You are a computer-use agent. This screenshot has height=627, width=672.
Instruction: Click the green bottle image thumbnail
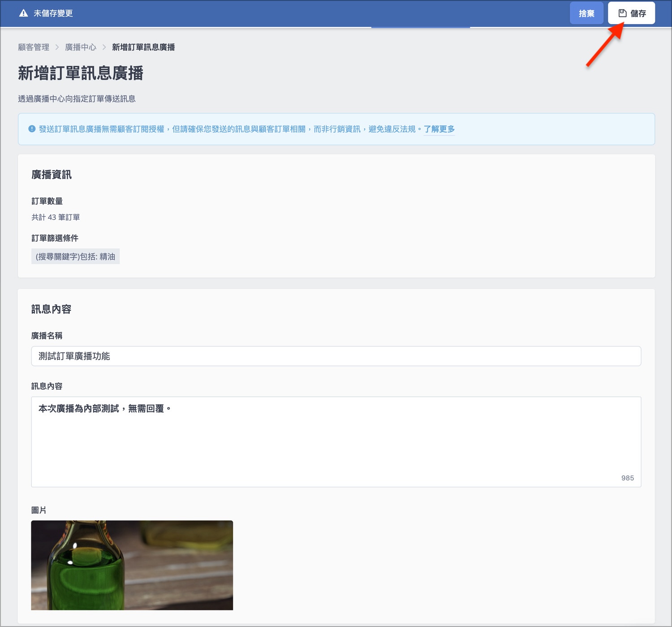pyautogui.click(x=132, y=565)
